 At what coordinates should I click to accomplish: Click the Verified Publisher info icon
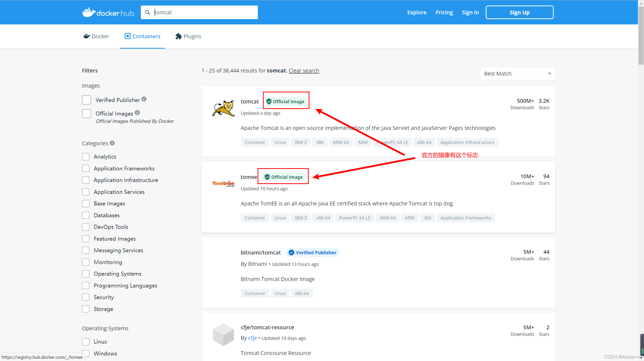(144, 99)
